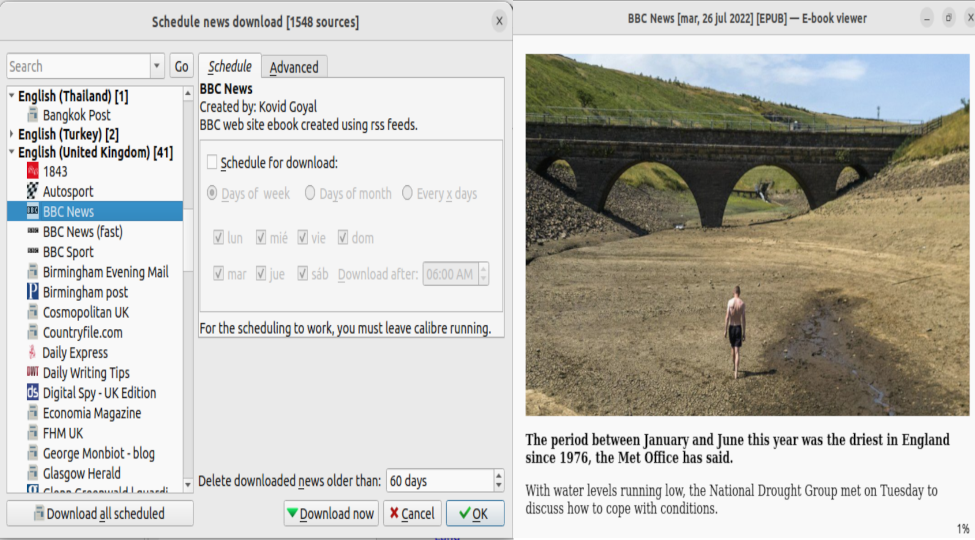Click the Bangkok Post recipe icon
Screen dimensions: 975x540
coord(32,115)
